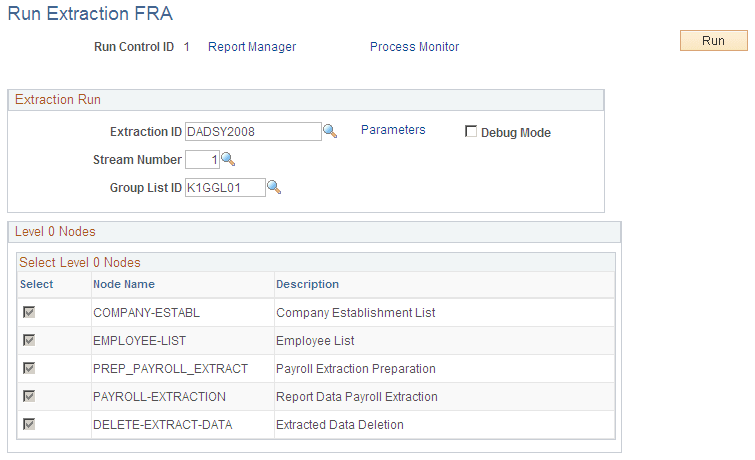Click the Group List ID text box
The width and height of the screenshot is (755, 460).
[x=225, y=187]
